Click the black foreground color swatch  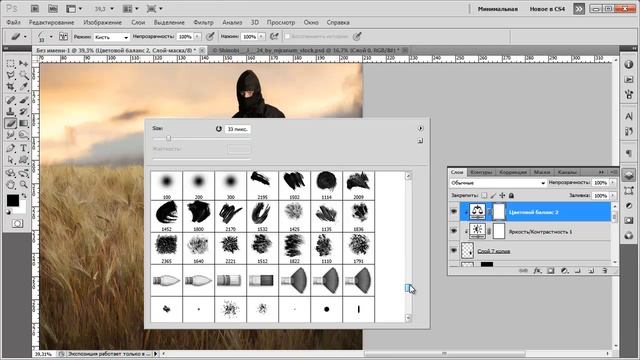(x=13, y=200)
